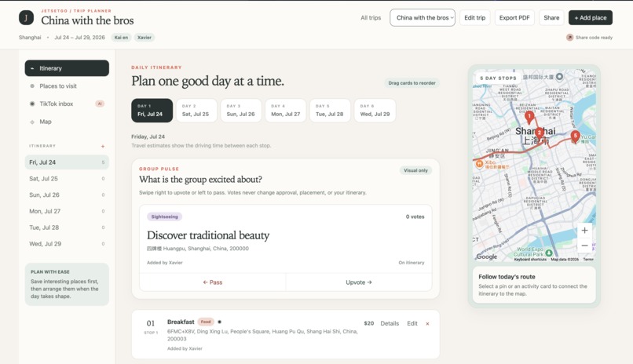Click the World Expo Cultural Park marker

click(x=549, y=253)
